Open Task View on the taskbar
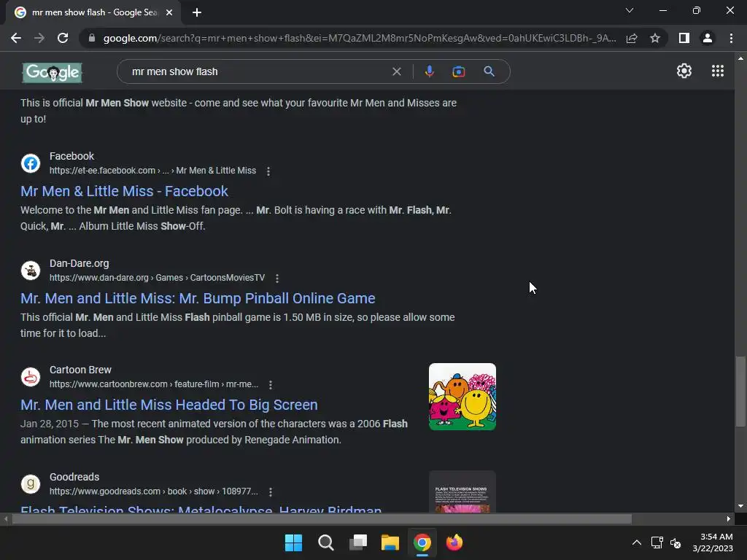 pos(357,542)
